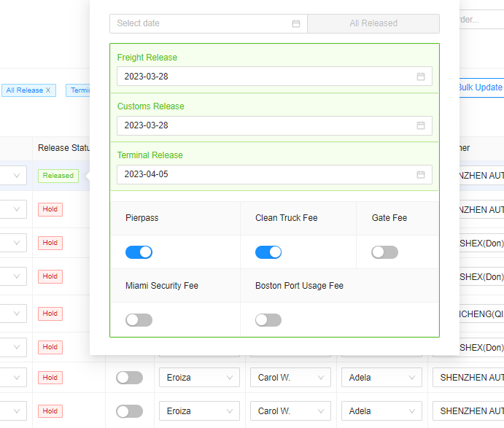Screen dimensions: 504x428
Task: Click calendar icon in Select date field
Action: (296, 23)
